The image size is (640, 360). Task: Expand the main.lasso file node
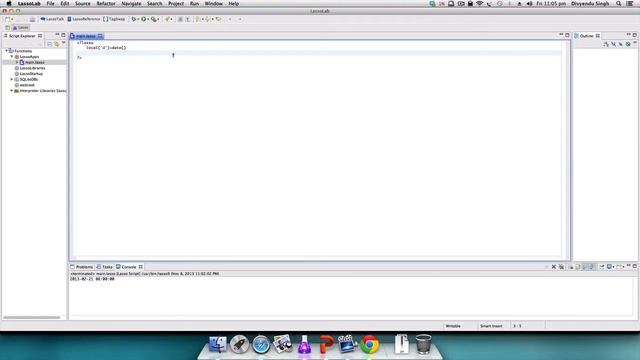[17, 62]
